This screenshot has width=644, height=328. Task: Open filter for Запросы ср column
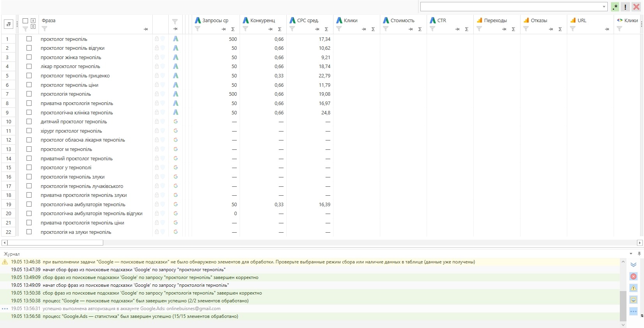point(198,29)
